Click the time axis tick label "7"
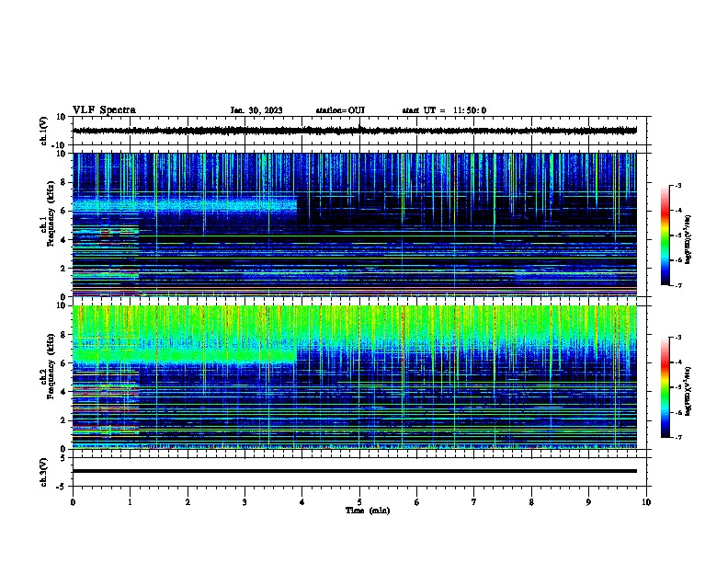 pos(474,502)
